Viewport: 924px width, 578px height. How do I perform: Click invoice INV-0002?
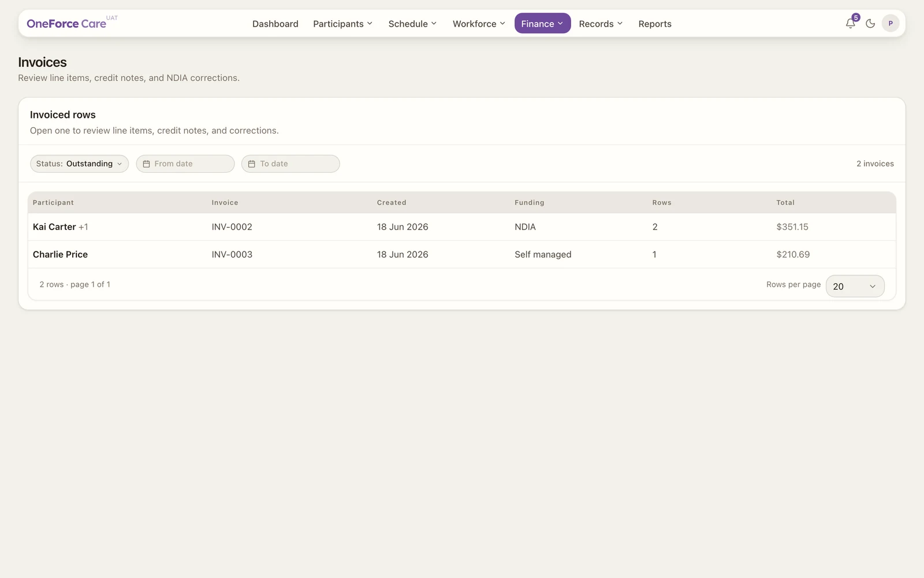pos(232,227)
